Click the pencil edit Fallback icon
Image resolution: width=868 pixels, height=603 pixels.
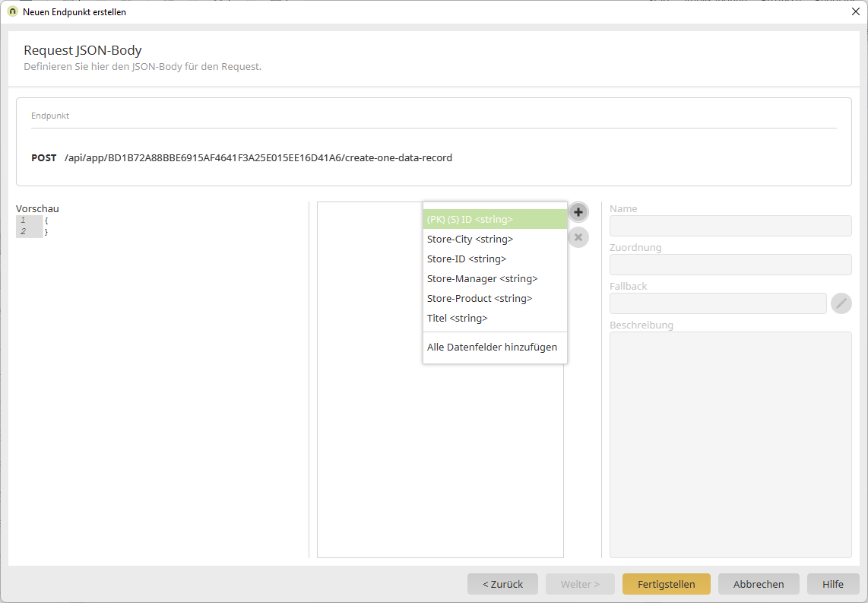click(841, 303)
